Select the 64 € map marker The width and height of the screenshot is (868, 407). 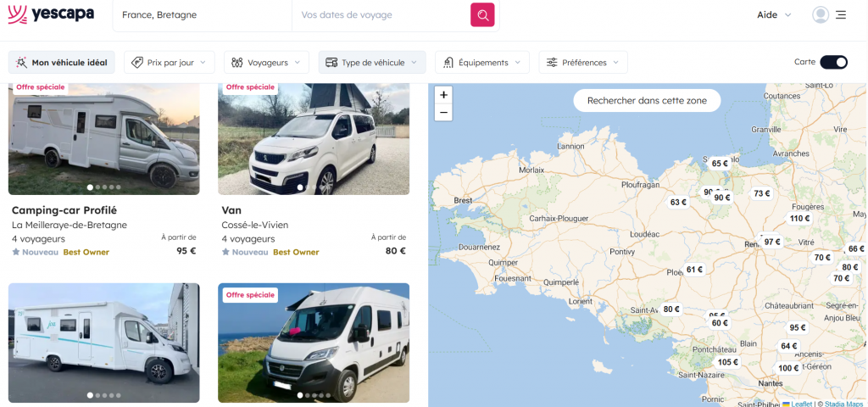pyautogui.click(x=789, y=346)
